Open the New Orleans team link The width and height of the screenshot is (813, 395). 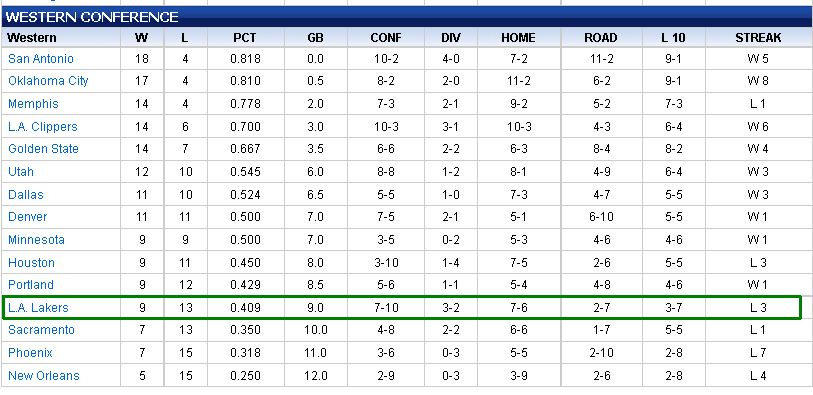coord(44,376)
